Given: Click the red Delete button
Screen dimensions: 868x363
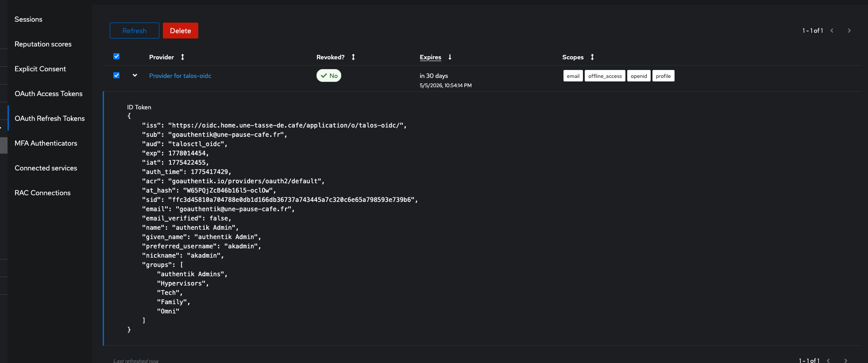Looking at the screenshot, I should [181, 31].
